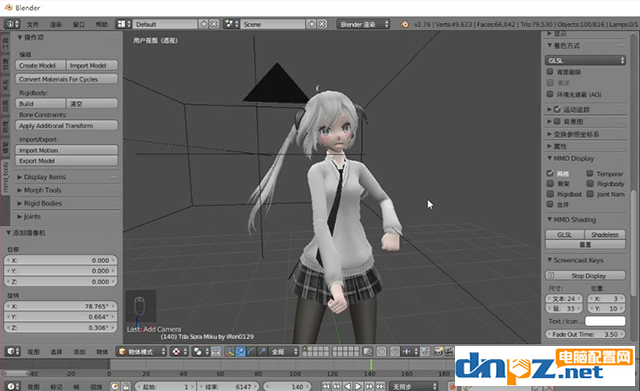Enable the Temporar checkbox in MMD Display
The width and height of the screenshot is (640, 391).
[x=590, y=173]
